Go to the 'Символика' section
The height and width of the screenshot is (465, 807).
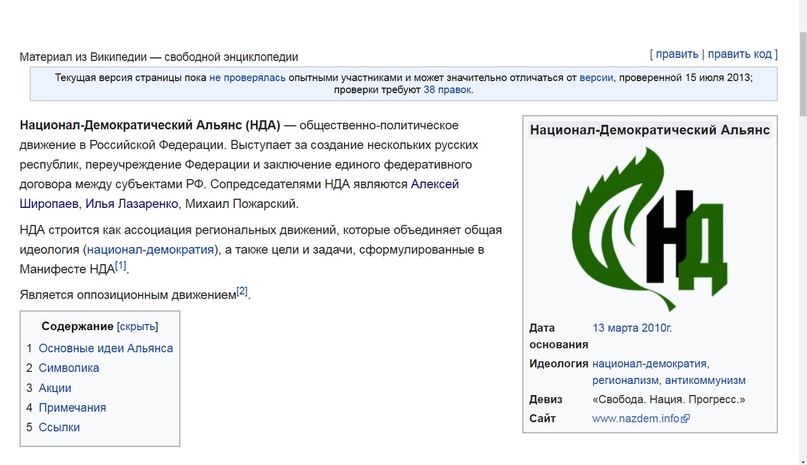[x=69, y=368]
